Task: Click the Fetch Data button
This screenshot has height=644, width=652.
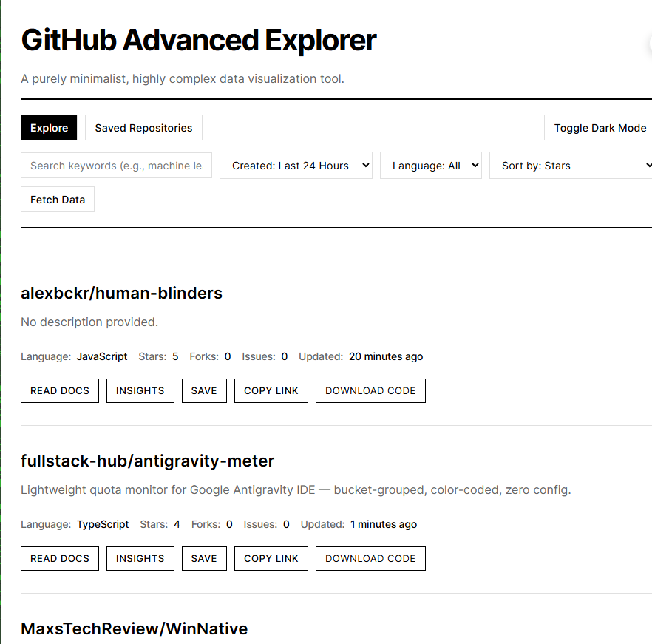Action: (57, 199)
